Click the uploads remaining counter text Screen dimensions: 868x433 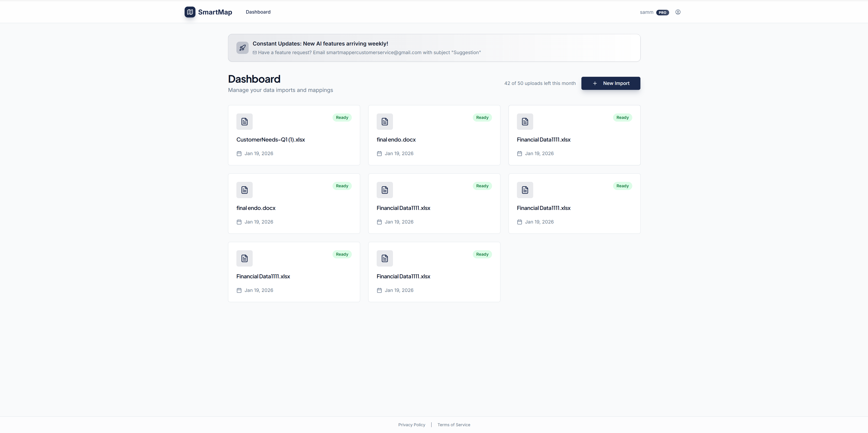(x=540, y=83)
